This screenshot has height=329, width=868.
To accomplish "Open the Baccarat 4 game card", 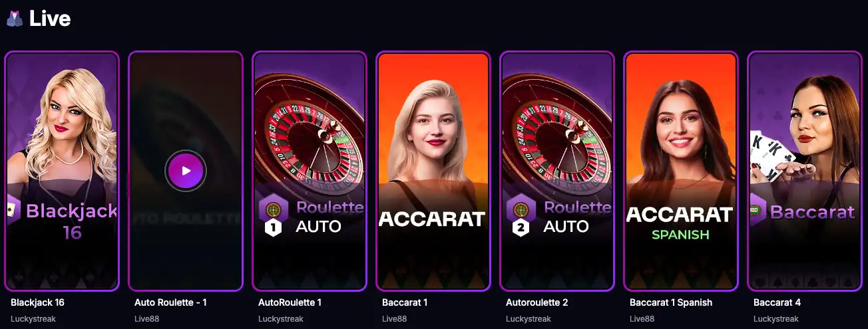I will [x=805, y=171].
